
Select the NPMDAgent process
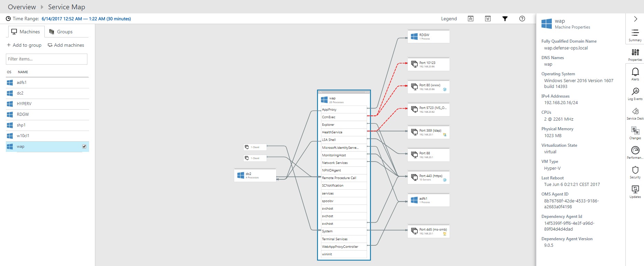pos(344,170)
